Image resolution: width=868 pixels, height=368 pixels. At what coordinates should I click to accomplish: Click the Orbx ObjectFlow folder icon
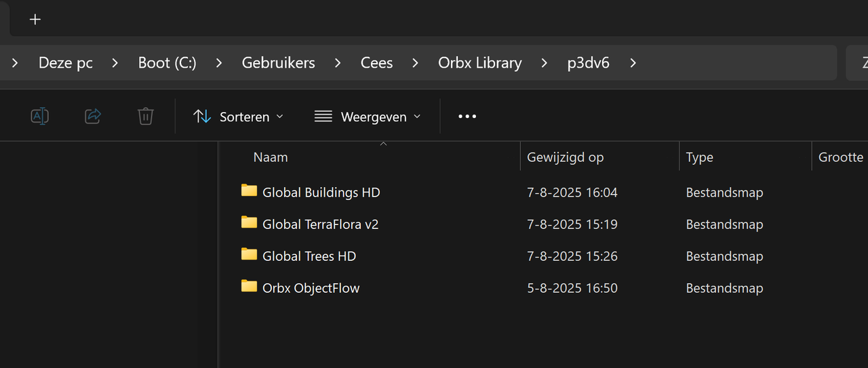pyautogui.click(x=249, y=286)
